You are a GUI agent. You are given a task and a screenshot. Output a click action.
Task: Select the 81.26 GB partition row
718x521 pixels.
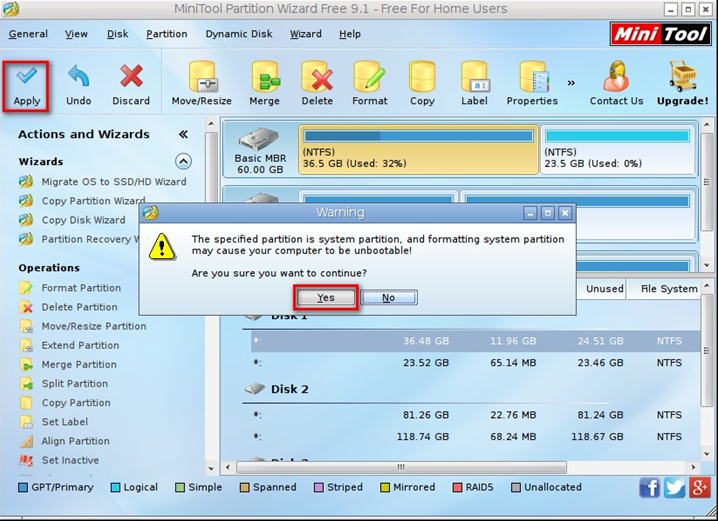(475, 415)
